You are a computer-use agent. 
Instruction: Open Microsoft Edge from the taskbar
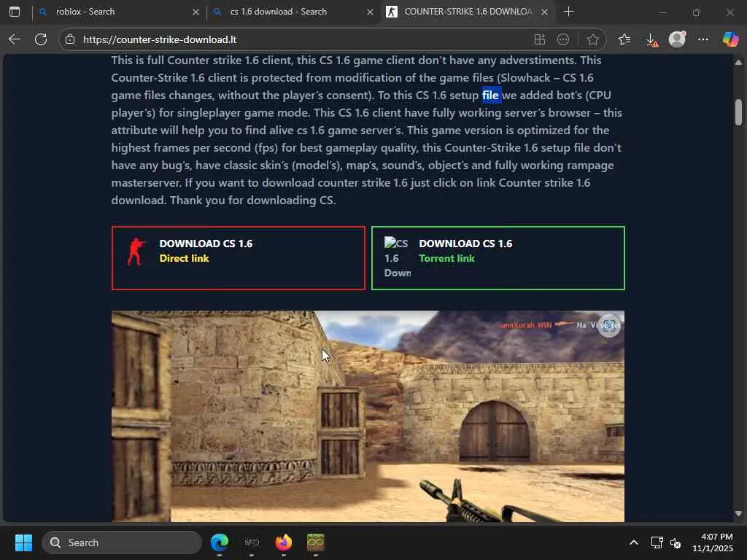click(x=220, y=542)
